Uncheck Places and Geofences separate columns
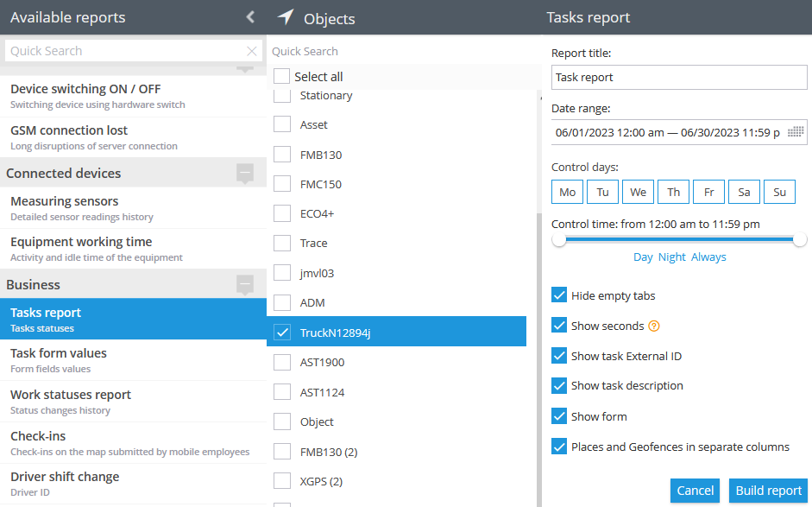This screenshot has height=507, width=812. (559, 447)
